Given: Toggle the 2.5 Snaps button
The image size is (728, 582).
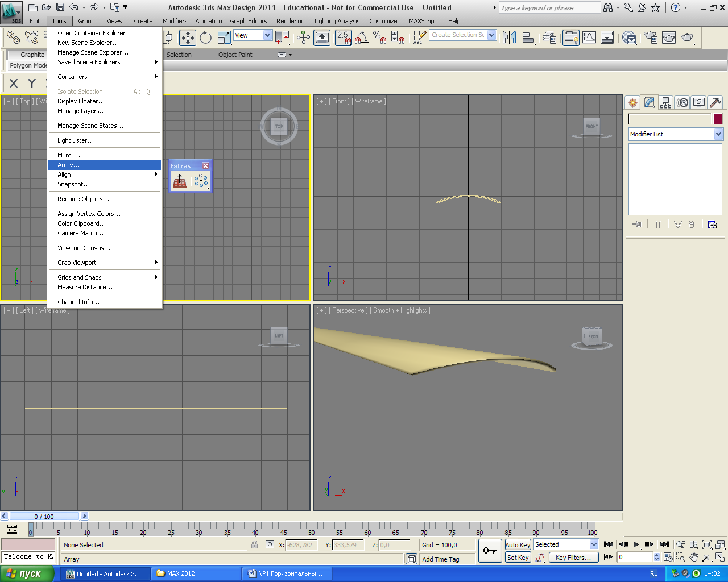Looking at the screenshot, I should [x=344, y=38].
